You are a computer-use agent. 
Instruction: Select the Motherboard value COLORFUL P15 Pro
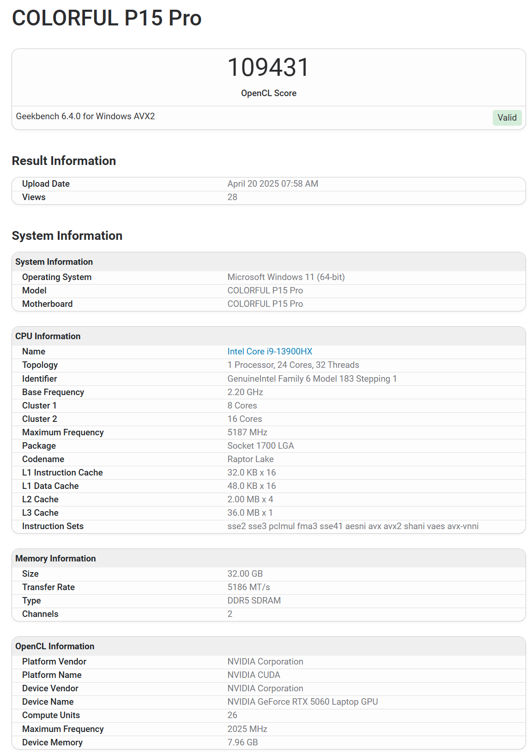(265, 304)
